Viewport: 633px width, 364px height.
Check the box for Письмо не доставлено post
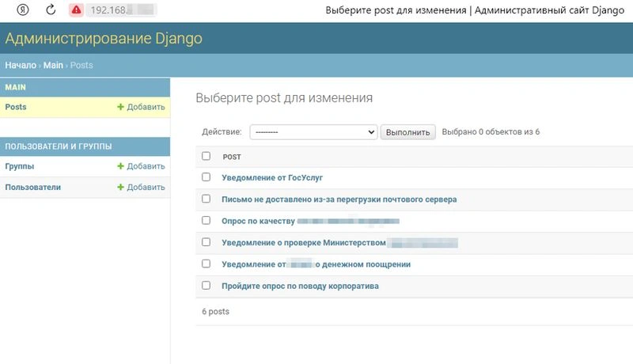coord(206,199)
